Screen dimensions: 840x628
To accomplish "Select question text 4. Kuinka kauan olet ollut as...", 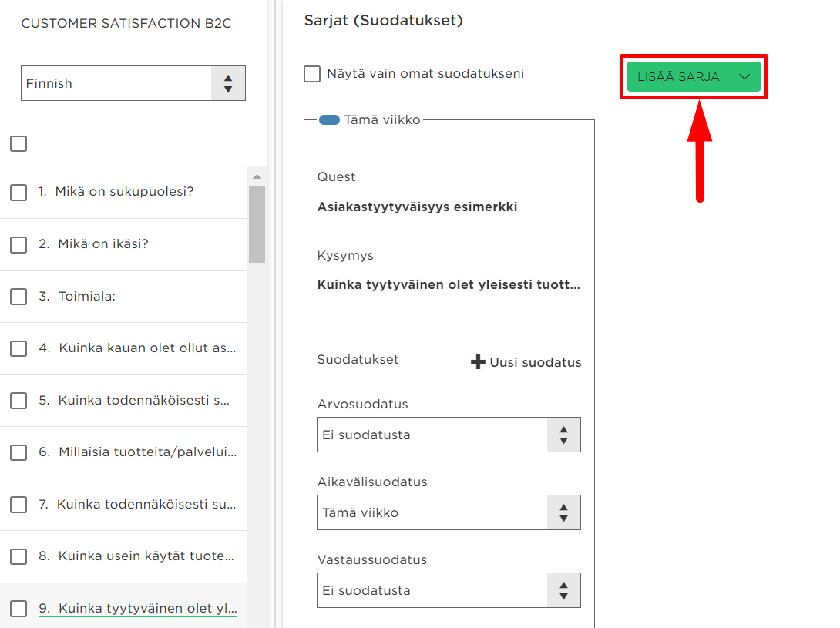I will 137,348.
